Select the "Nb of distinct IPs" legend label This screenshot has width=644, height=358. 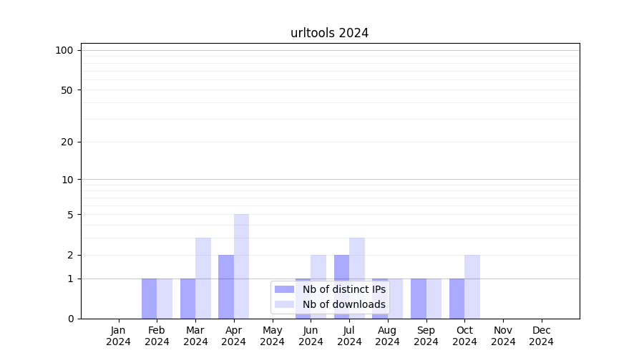[x=343, y=289]
